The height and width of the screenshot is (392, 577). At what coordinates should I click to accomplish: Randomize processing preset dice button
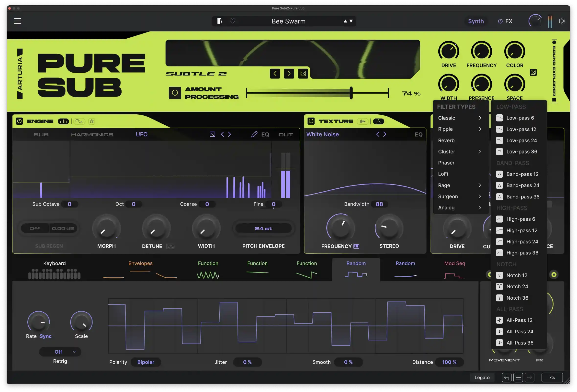303,73
